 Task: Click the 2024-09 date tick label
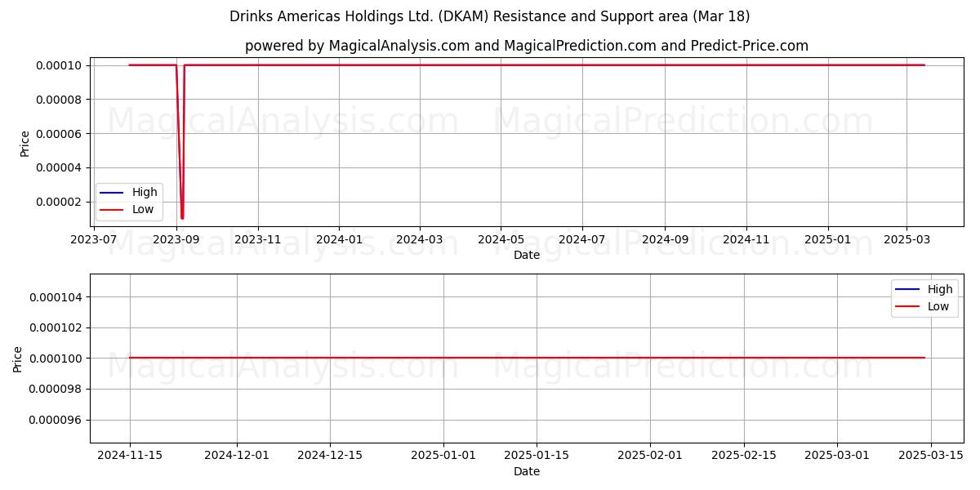tap(665, 240)
